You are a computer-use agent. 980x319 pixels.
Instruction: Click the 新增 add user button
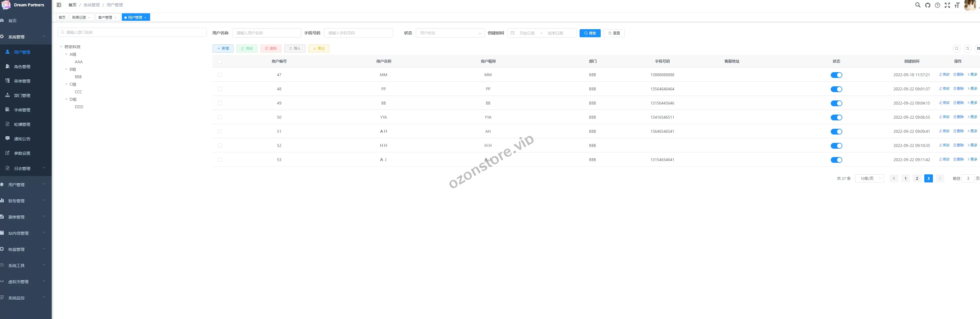point(223,48)
